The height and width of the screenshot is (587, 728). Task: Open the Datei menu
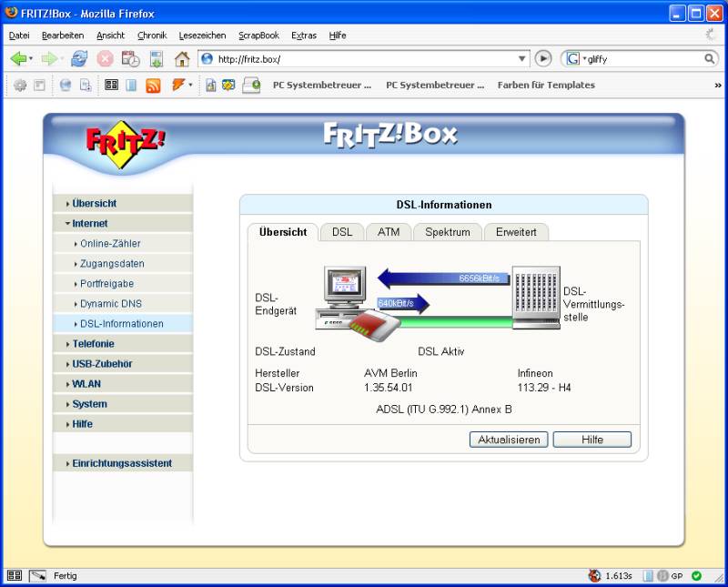pyautogui.click(x=19, y=35)
